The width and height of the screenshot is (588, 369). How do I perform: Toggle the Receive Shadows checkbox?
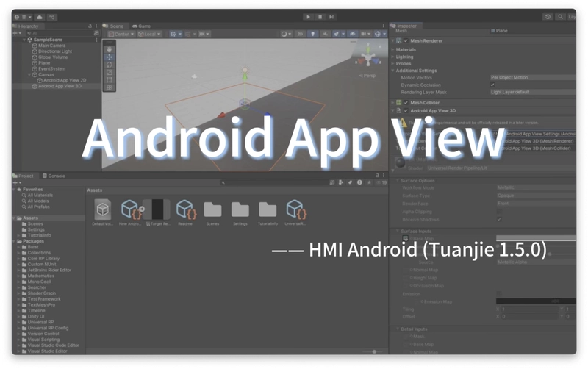coord(499,219)
